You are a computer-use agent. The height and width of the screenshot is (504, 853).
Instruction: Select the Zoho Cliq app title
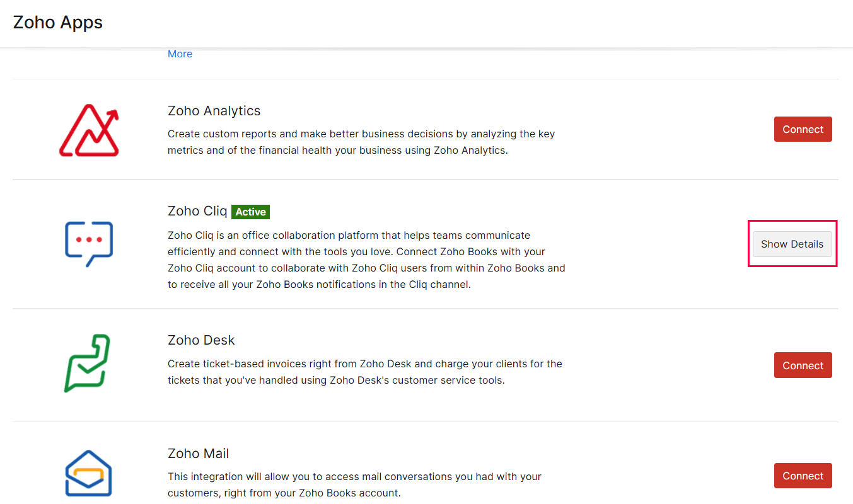(197, 211)
